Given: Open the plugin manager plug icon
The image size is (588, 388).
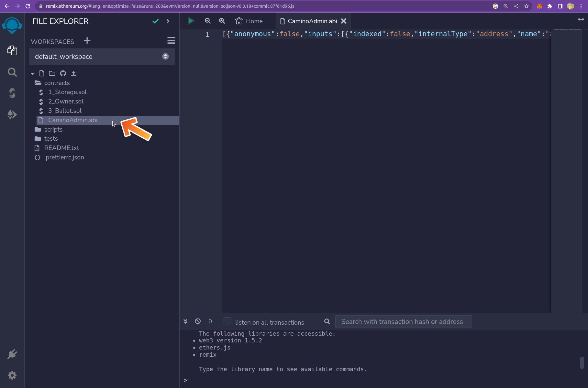Looking at the screenshot, I should click(12, 354).
